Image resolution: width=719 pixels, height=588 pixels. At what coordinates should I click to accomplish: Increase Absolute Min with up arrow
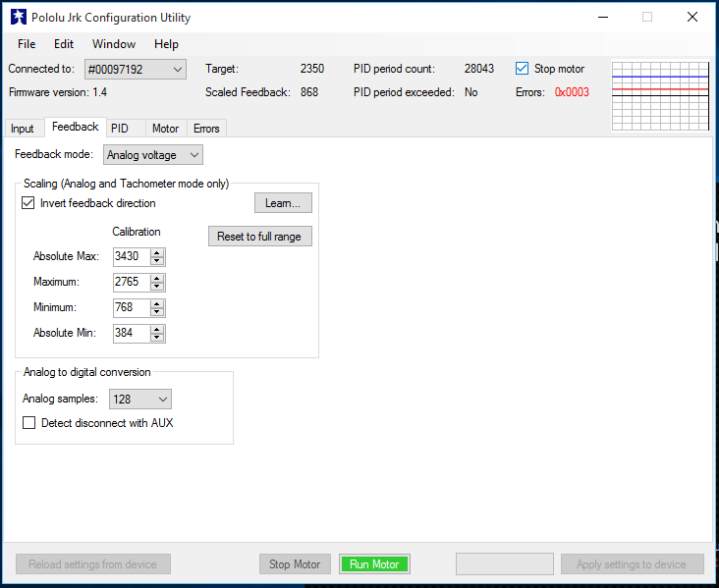[157, 330]
